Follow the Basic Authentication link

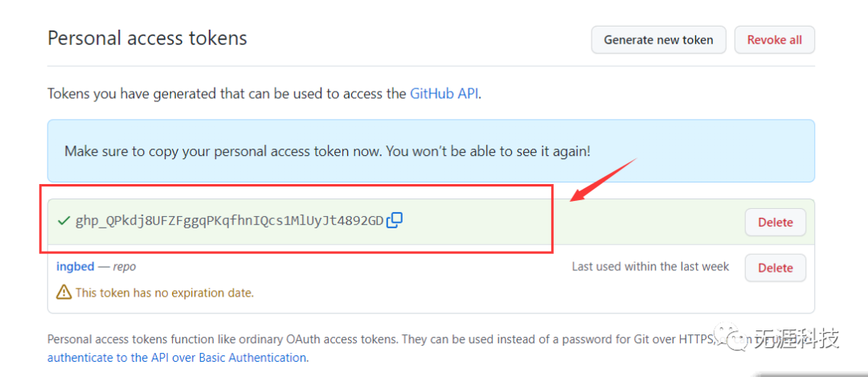click(x=177, y=358)
